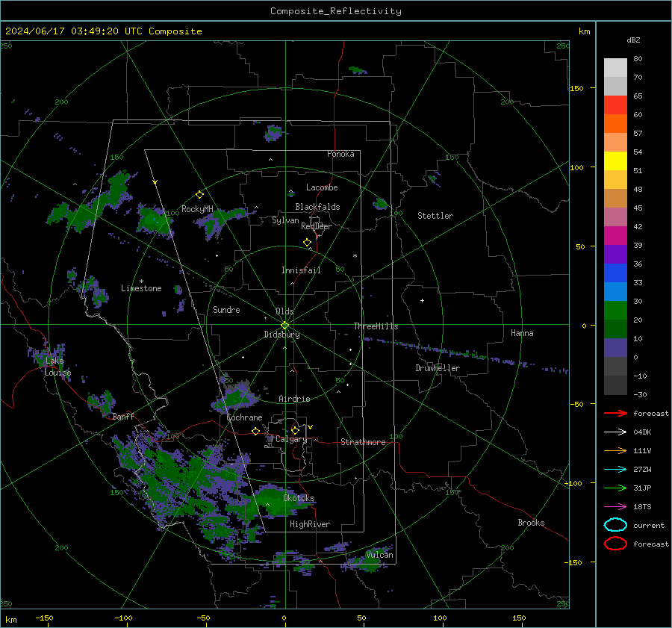Click the Stettler town label
672x628 pixels.
pyautogui.click(x=435, y=216)
